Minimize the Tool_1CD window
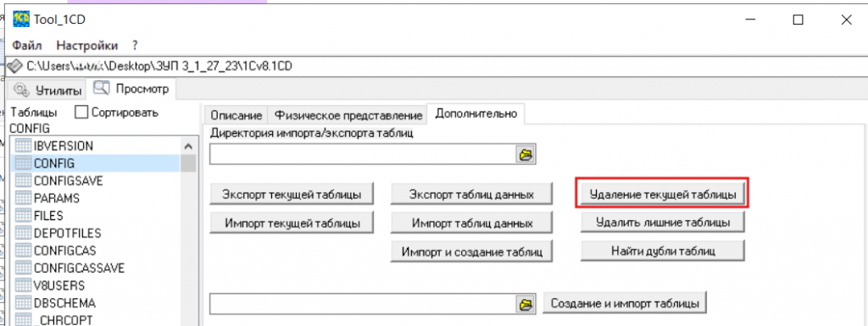868x326 pixels. click(749, 19)
